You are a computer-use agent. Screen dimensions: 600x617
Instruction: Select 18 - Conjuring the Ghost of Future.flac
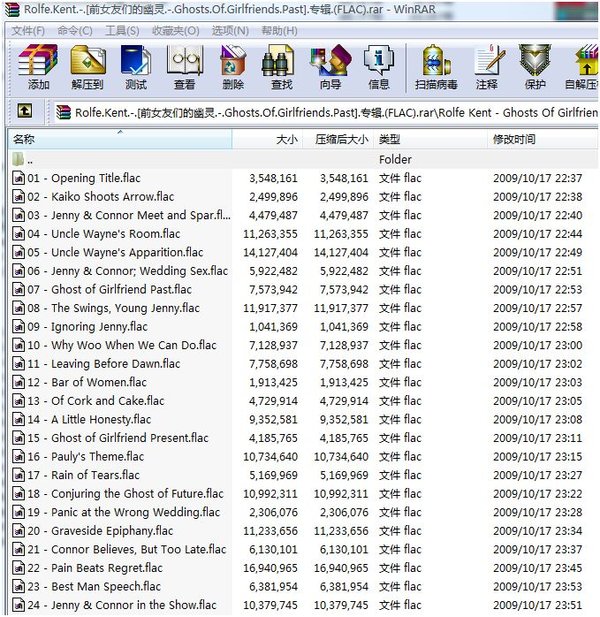[126, 494]
